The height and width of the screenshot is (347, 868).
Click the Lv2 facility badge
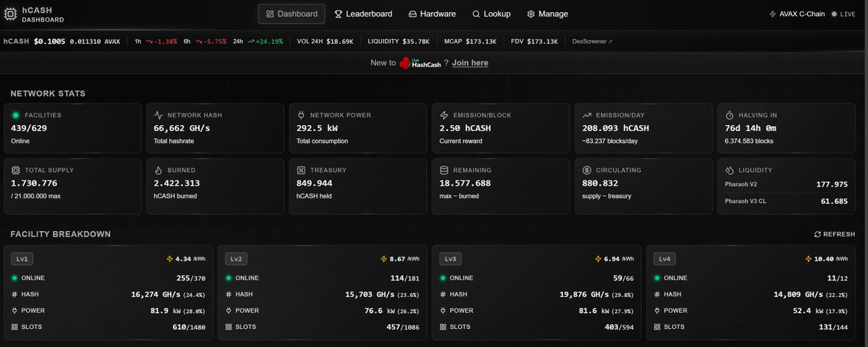pos(237,258)
